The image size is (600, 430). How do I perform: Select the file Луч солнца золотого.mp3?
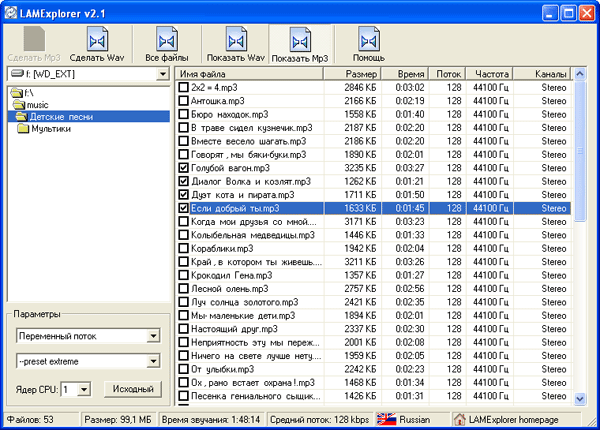click(x=245, y=302)
